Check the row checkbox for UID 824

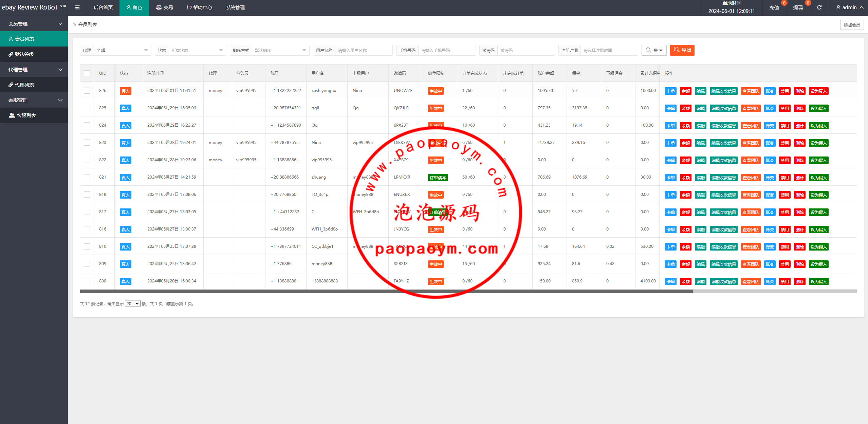click(x=87, y=125)
